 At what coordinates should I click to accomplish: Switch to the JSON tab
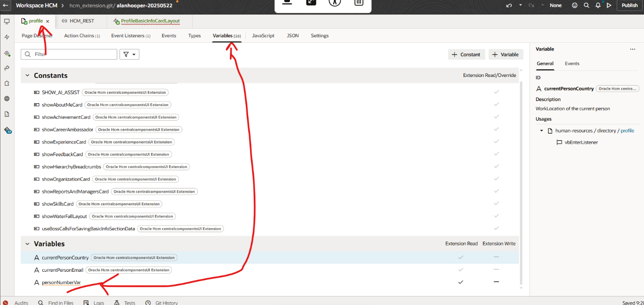point(293,36)
